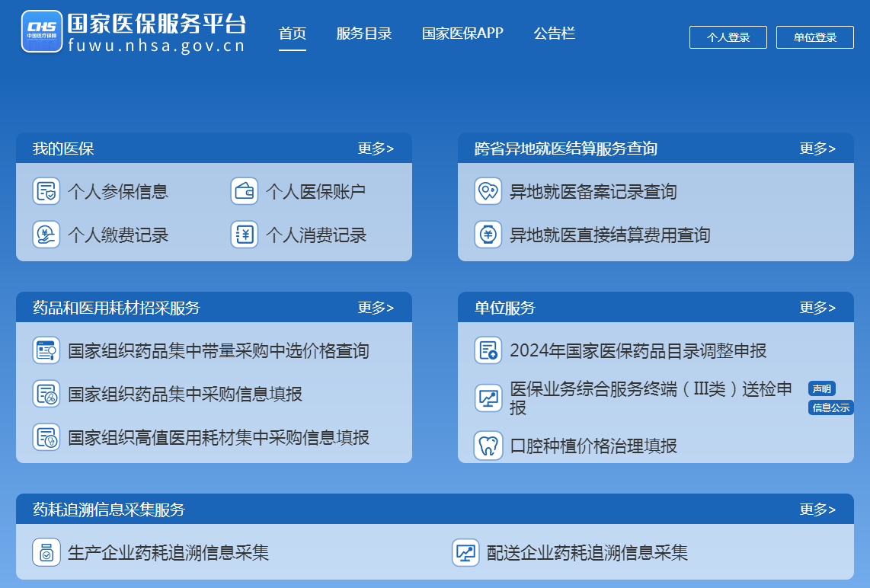Click the 单位登录 button
The height and width of the screenshot is (588, 870).
tap(814, 37)
